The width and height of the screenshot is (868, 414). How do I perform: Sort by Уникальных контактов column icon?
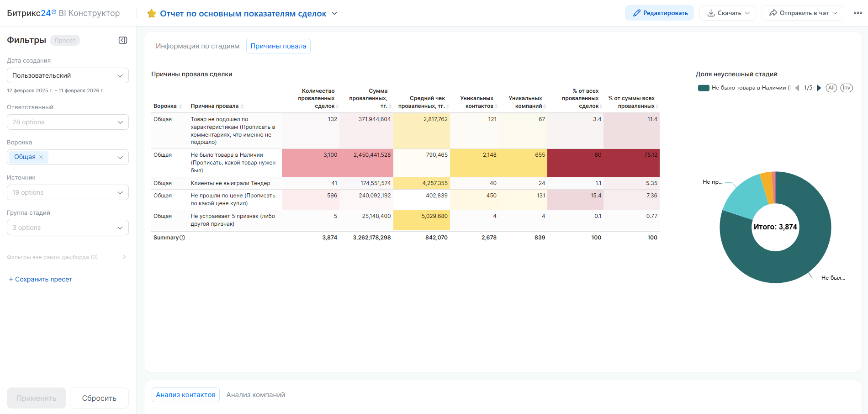(x=496, y=106)
